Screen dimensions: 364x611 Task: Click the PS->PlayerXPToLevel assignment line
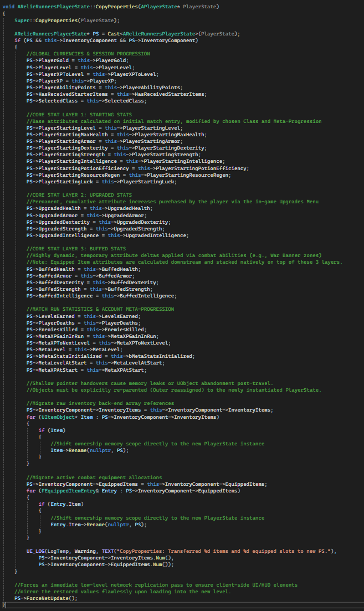(93, 74)
